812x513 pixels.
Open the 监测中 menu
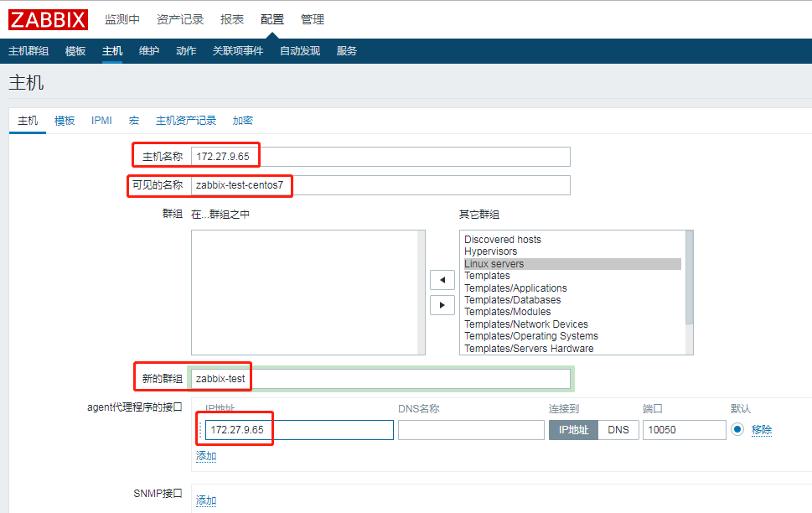(123, 18)
